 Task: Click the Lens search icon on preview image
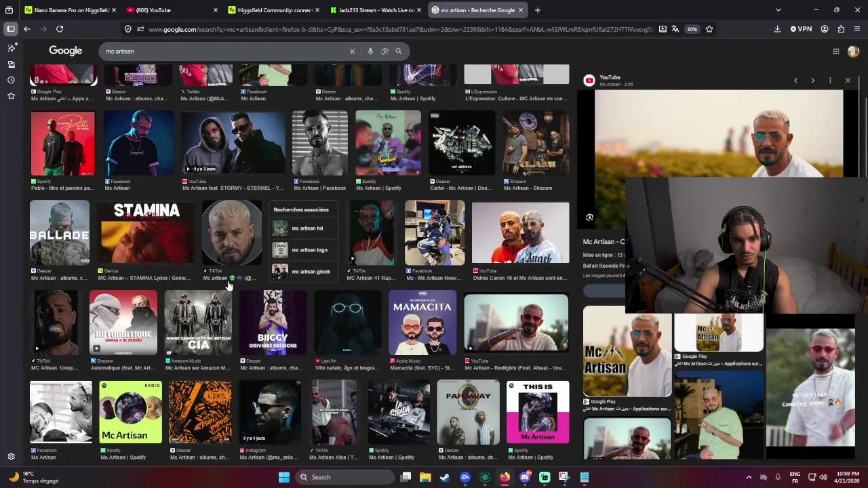click(x=589, y=218)
